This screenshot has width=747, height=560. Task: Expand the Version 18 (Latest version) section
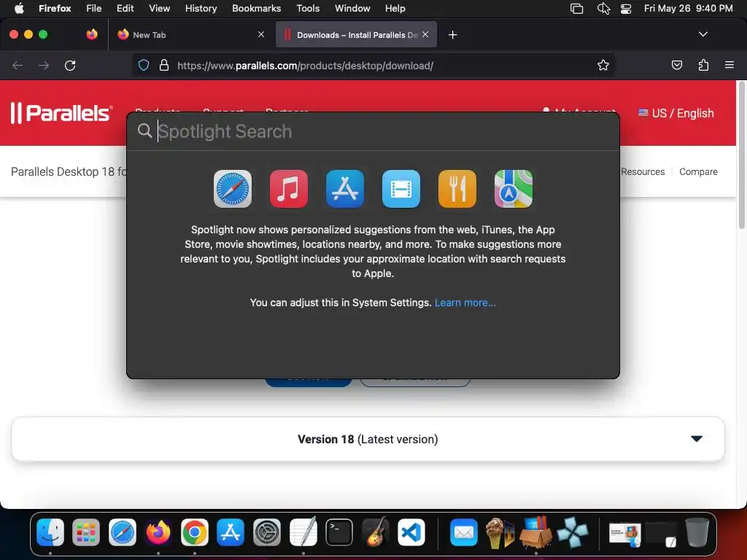click(x=368, y=439)
